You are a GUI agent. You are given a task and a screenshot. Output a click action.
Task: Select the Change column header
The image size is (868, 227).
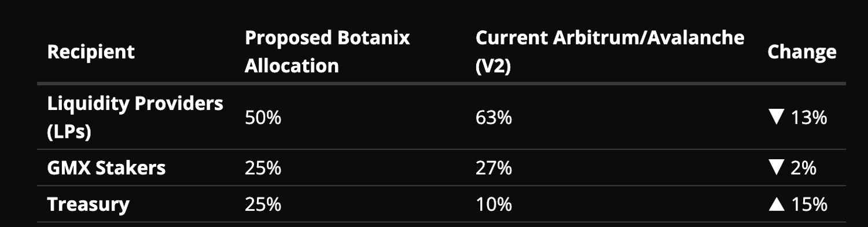(802, 52)
